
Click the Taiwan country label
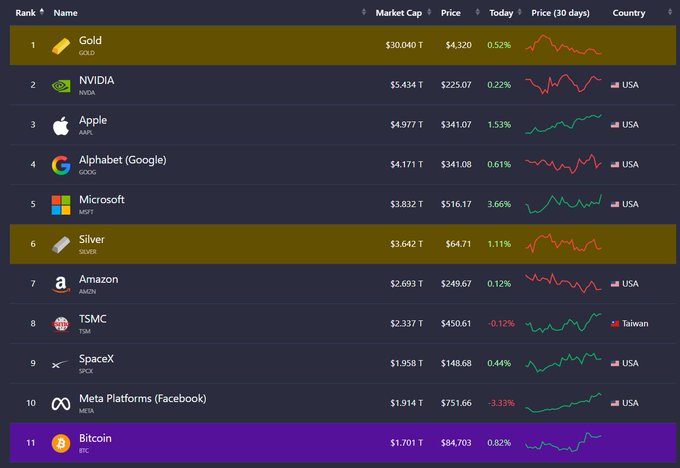click(635, 324)
